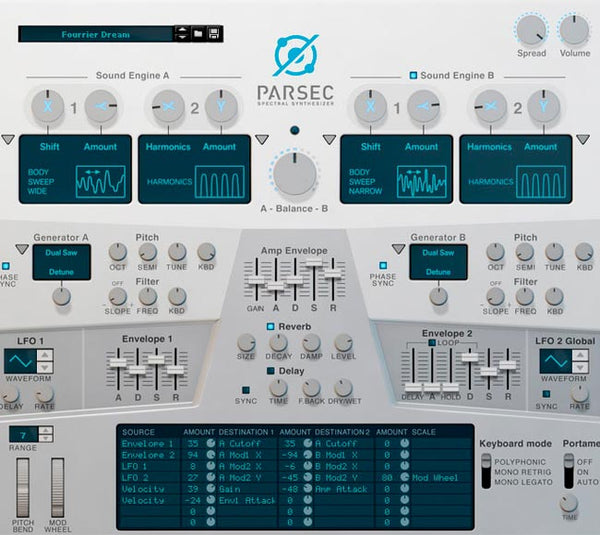Screen dimensions: 600x535
Task: Click Generator A SEMI pitch knob
Action: [147, 252]
